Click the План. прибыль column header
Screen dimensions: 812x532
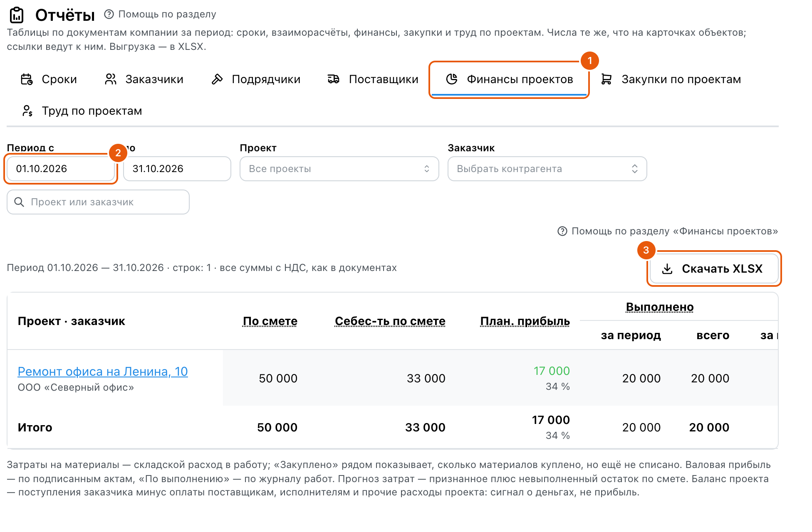pyautogui.click(x=525, y=321)
